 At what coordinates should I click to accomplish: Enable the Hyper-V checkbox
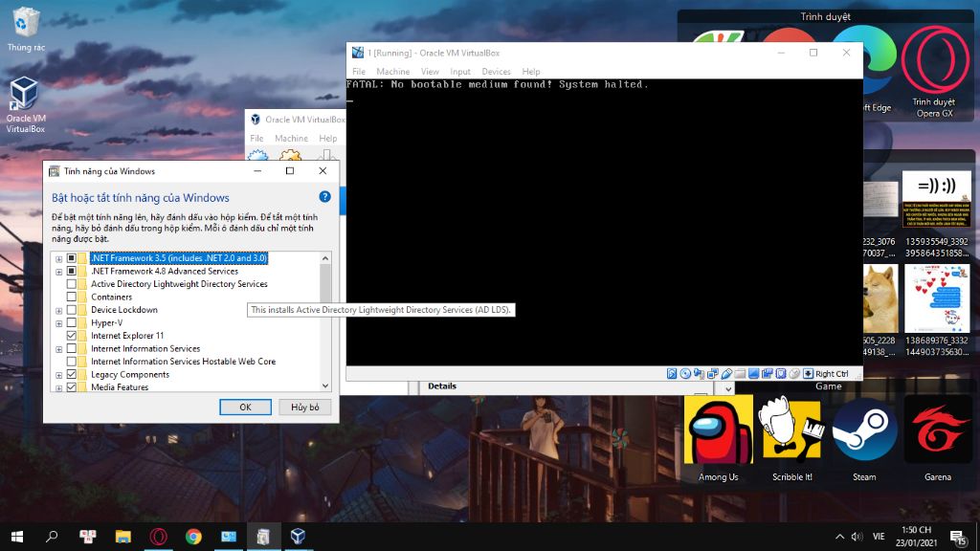tap(71, 323)
